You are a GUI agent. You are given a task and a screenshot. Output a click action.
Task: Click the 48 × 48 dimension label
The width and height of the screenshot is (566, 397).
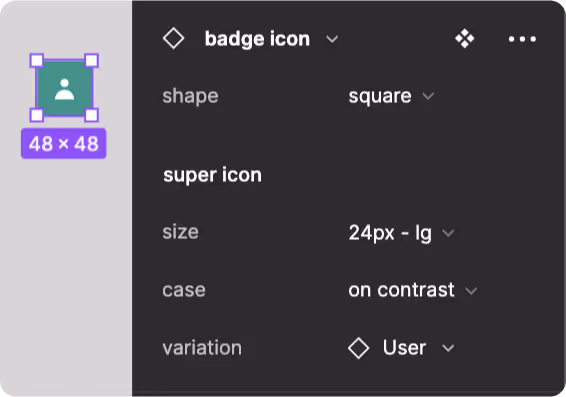pos(64,144)
